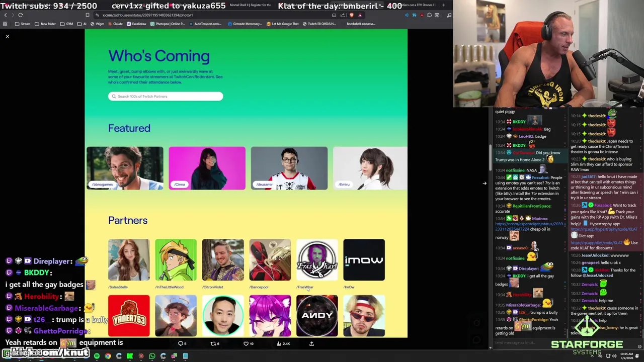Screen dimensions: 644x362
Task: Click the browser back arrow
Action: point(6,15)
